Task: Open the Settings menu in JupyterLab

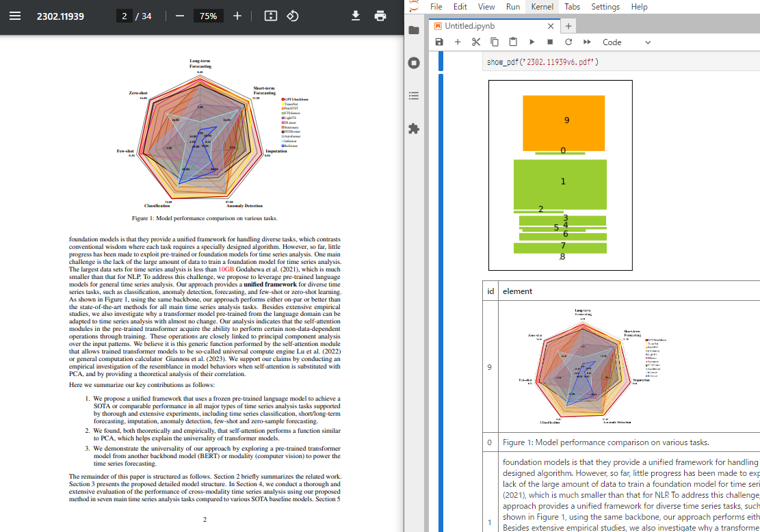Action: coord(605,7)
